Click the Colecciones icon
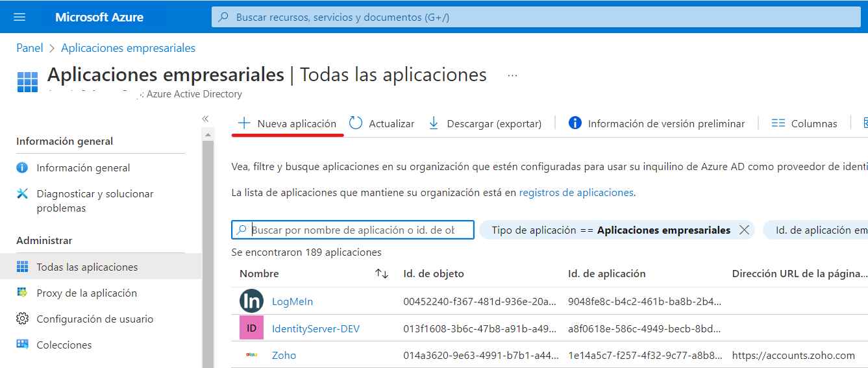Image resolution: width=868 pixels, height=368 pixels. [23, 344]
